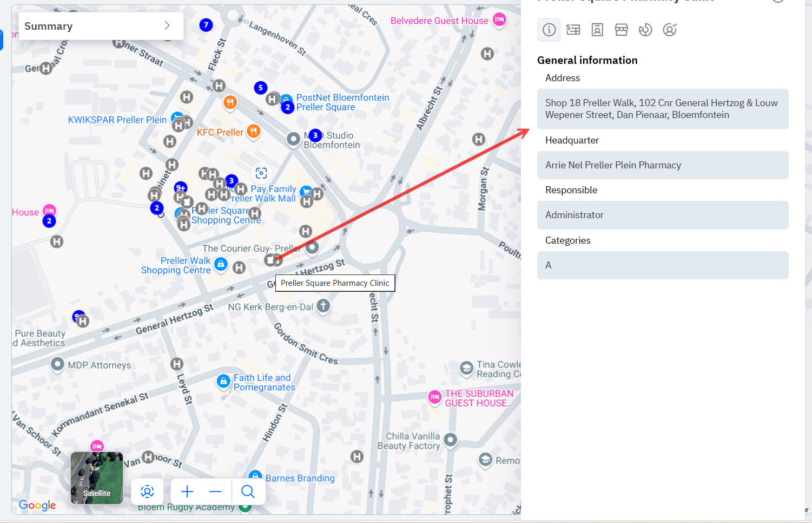Open the verified user tab icon

coord(670,30)
